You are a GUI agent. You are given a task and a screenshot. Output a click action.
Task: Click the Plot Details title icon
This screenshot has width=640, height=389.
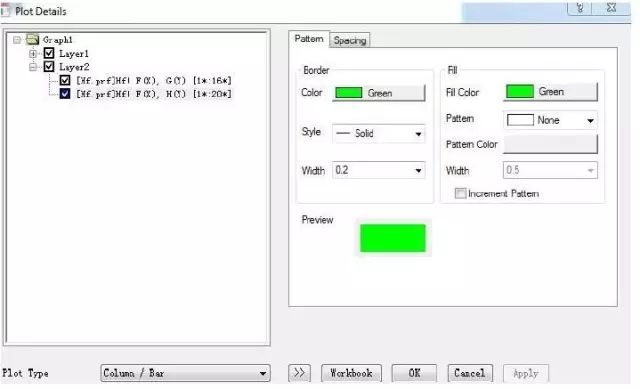[x=5, y=10]
